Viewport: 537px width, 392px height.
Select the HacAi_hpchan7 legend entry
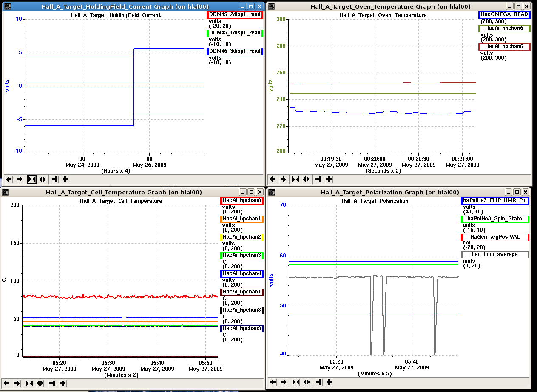(242, 292)
